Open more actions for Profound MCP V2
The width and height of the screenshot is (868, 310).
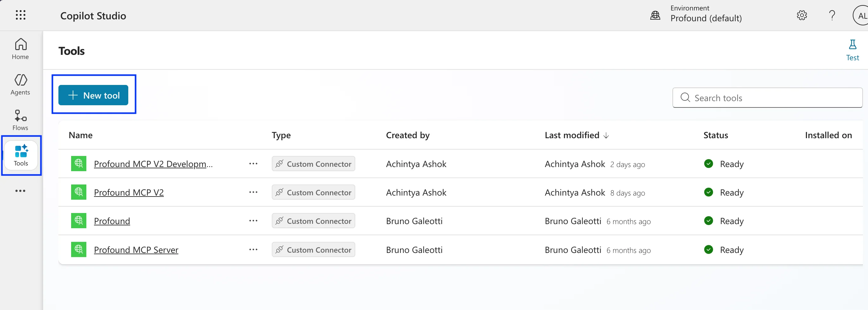pyautogui.click(x=253, y=192)
